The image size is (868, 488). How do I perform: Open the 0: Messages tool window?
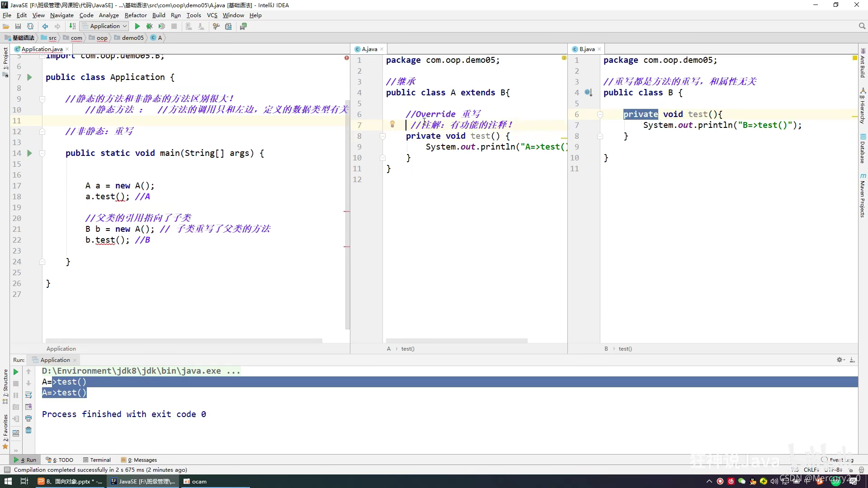[139, 460]
